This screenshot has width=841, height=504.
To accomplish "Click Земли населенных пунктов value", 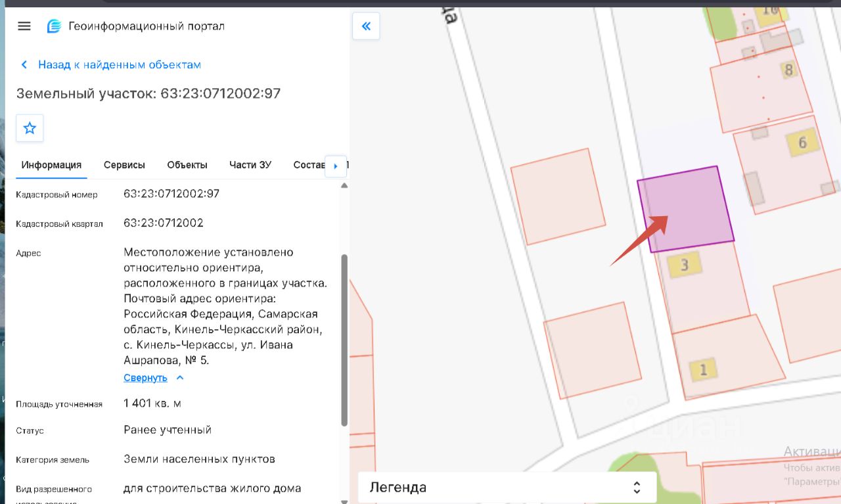I will [x=199, y=459].
